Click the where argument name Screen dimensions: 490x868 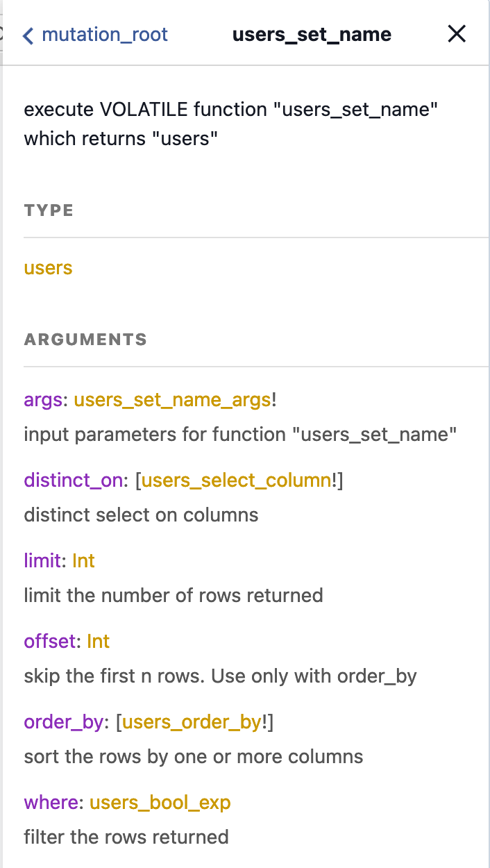point(49,802)
